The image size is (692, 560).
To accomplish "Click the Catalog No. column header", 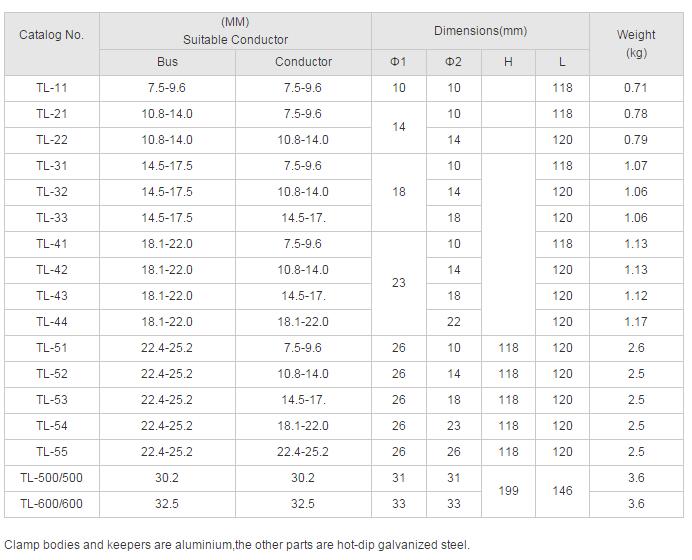I will click(52, 35).
